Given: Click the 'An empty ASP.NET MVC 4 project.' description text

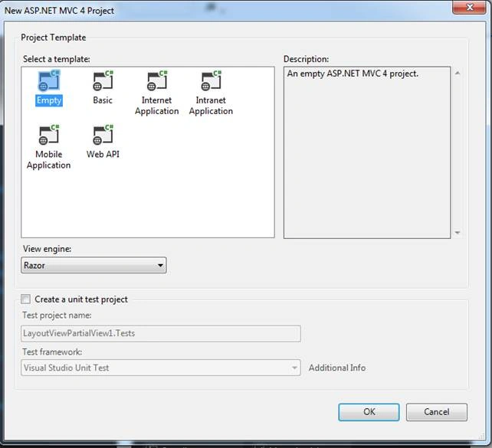Looking at the screenshot, I should 353,74.
